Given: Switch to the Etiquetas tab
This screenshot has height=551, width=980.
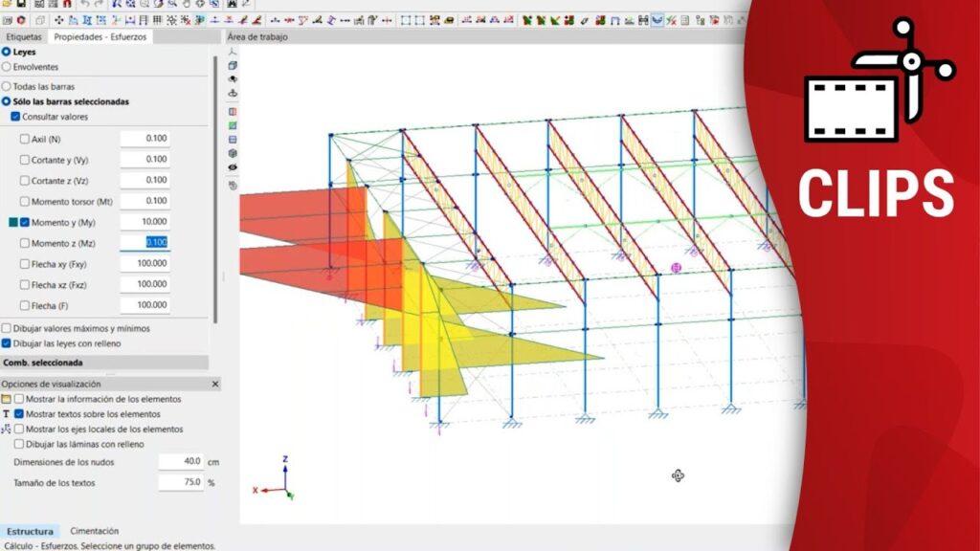Looking at the screenshot, I should [24, 37].
